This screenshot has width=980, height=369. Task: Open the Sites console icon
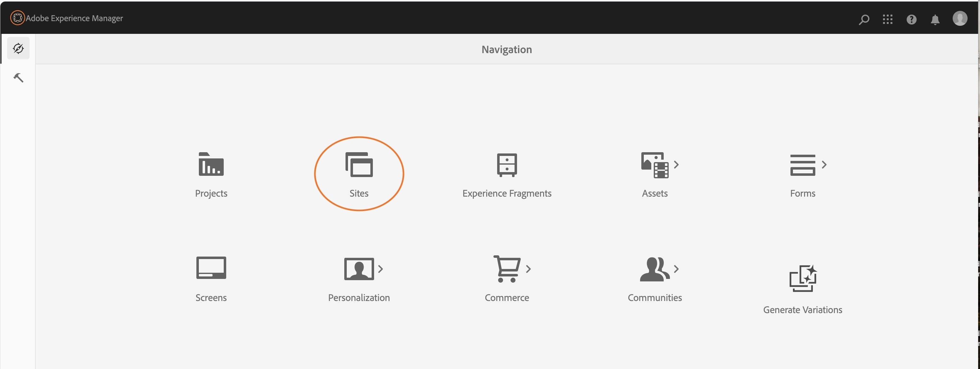coord(359,164)
